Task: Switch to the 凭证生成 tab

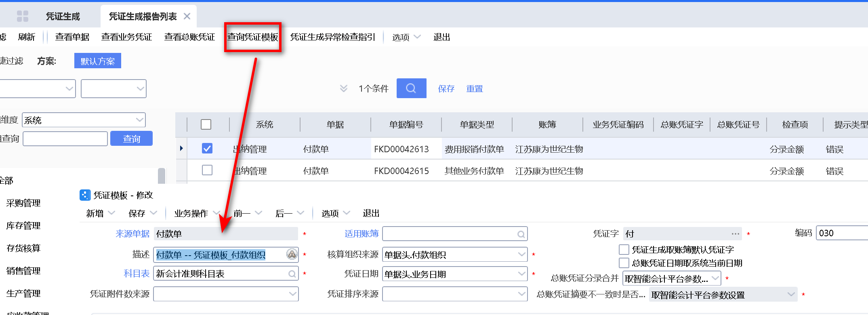Action: (63, 16)
